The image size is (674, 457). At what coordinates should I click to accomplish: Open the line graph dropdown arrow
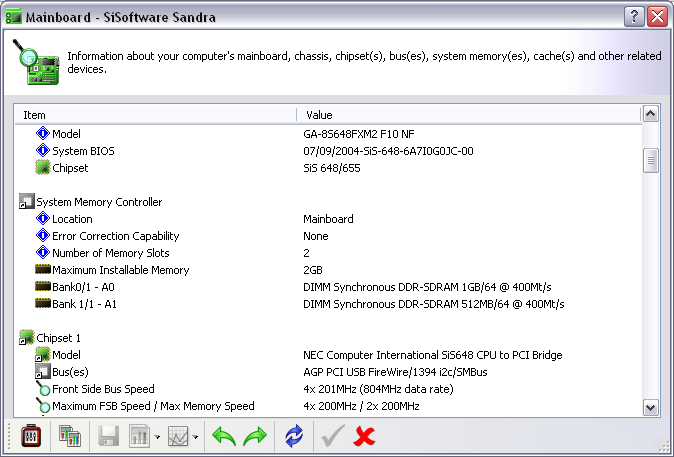[196, 437]
